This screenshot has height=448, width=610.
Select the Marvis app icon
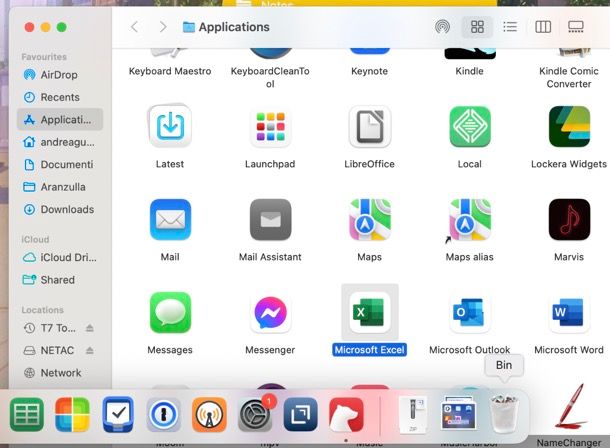click(x=569, y=219)
